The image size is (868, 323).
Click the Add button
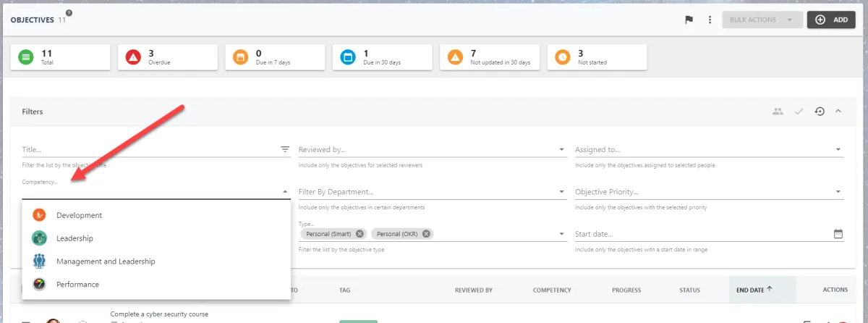pyautogui.click(x=831, y=20)
